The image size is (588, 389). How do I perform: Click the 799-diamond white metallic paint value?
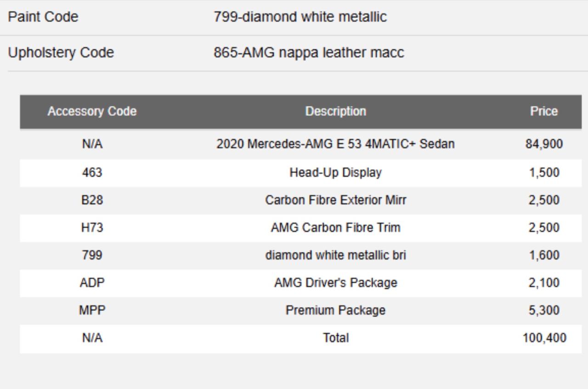click(300, 17)
